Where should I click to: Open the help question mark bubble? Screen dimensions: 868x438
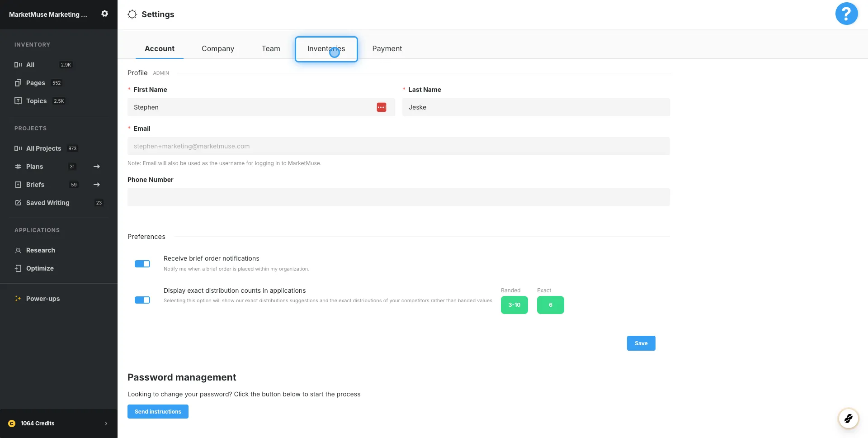coord(846,14)
